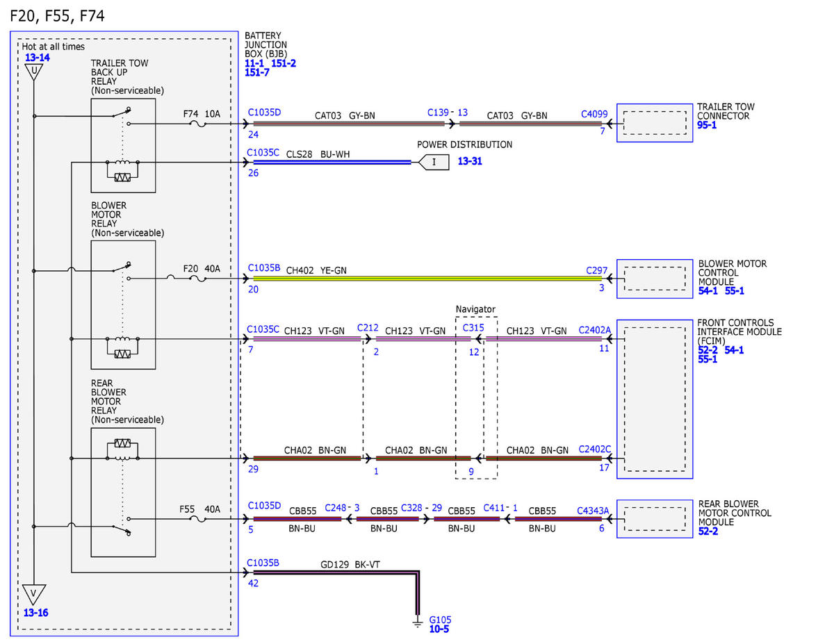Open page reference 13-14 near Hot at all times
834x644 pixels.
coord(37,58)
